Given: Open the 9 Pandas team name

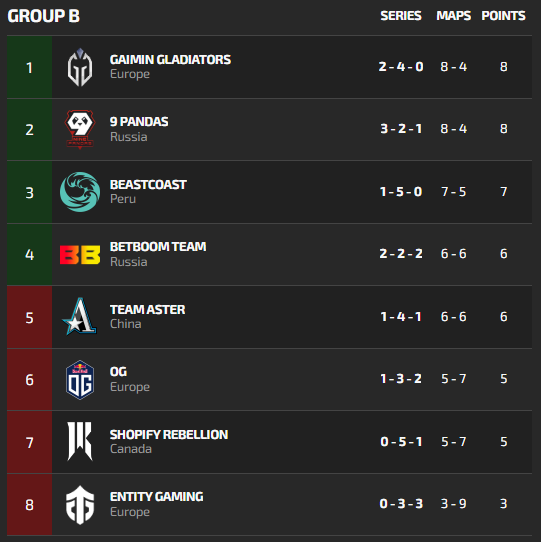Looking at the screenshot, I should click(x=139, y=122).
